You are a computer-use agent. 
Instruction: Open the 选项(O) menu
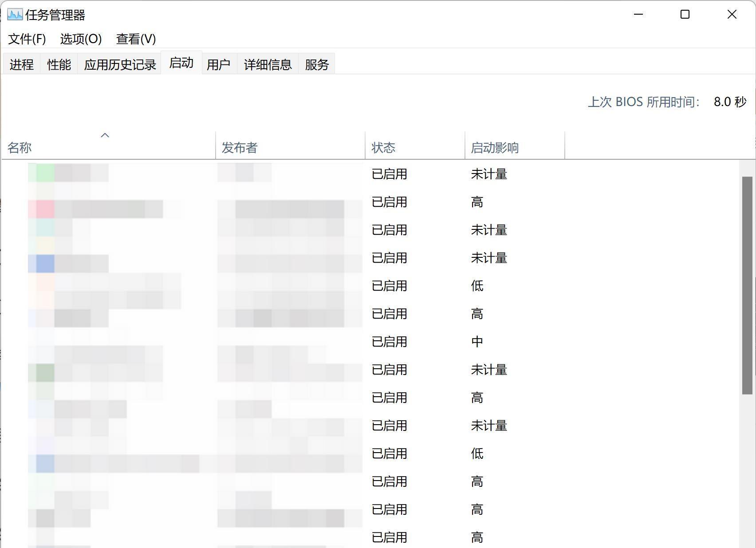click(81, 39)
